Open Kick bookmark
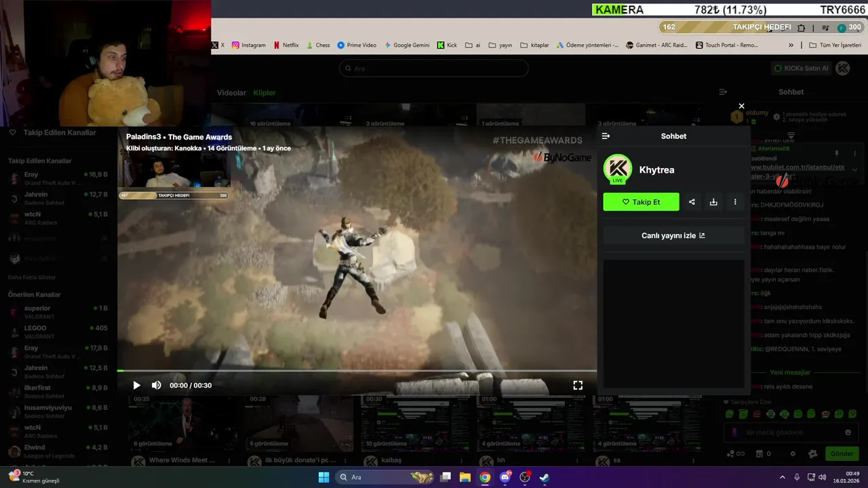868x488 pixels. tap(447, 45)
